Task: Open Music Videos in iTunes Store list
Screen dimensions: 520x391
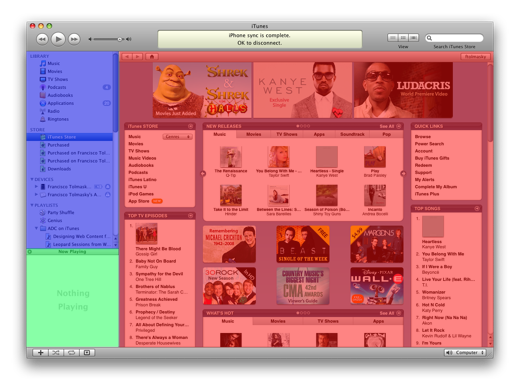Action: tap(142, 158)
